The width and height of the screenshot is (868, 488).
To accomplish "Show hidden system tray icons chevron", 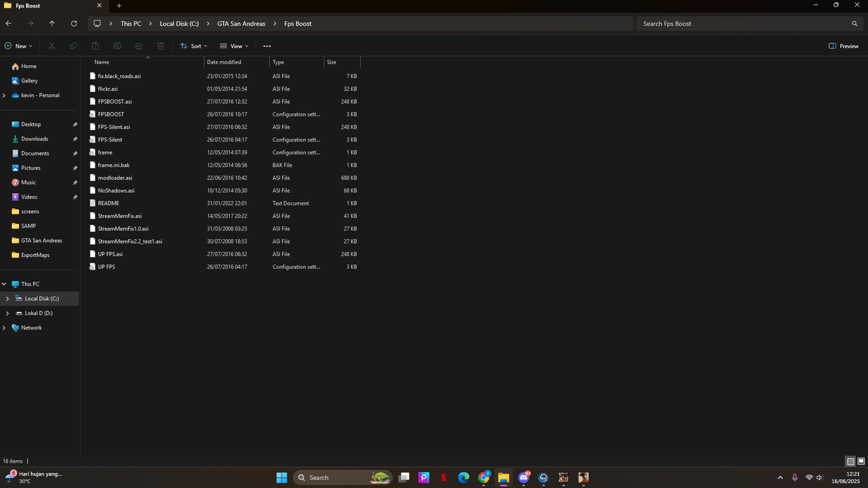I will pyautogui.click(x=780, y=478).
